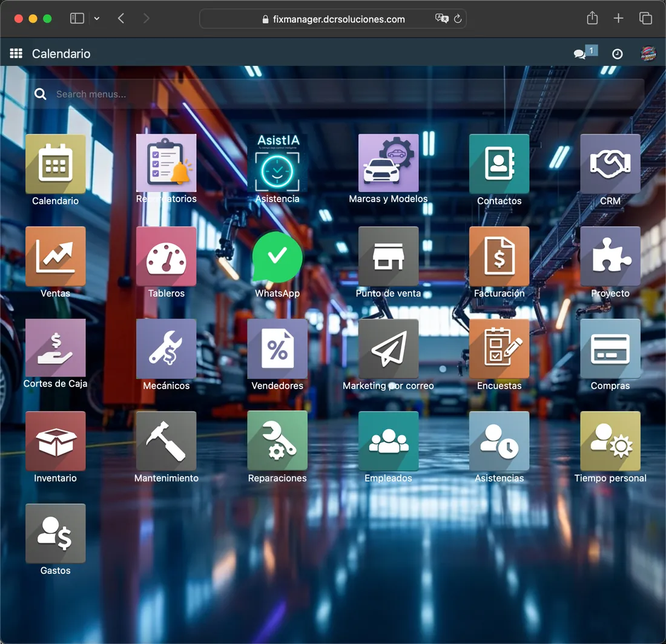Image resolution: width=666 pixels, height=644 pixels.
Task: Open the Asistencias app
Action: [x=499, y=441]
